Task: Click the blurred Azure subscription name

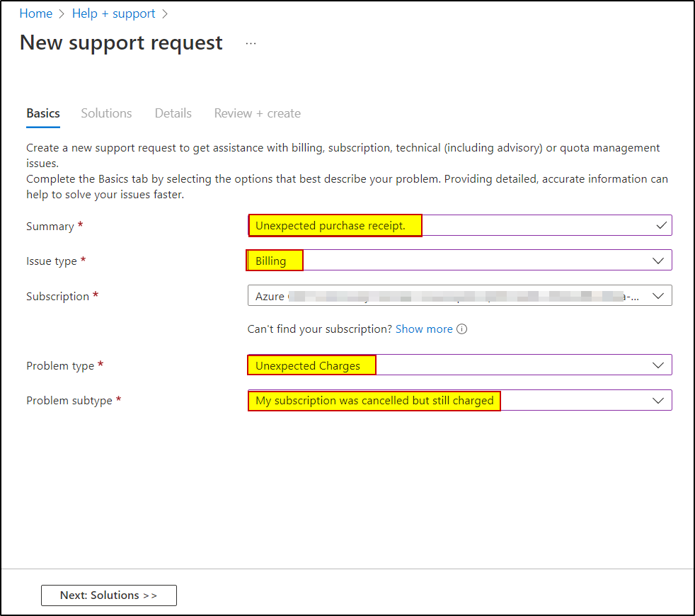Action: 425,295
